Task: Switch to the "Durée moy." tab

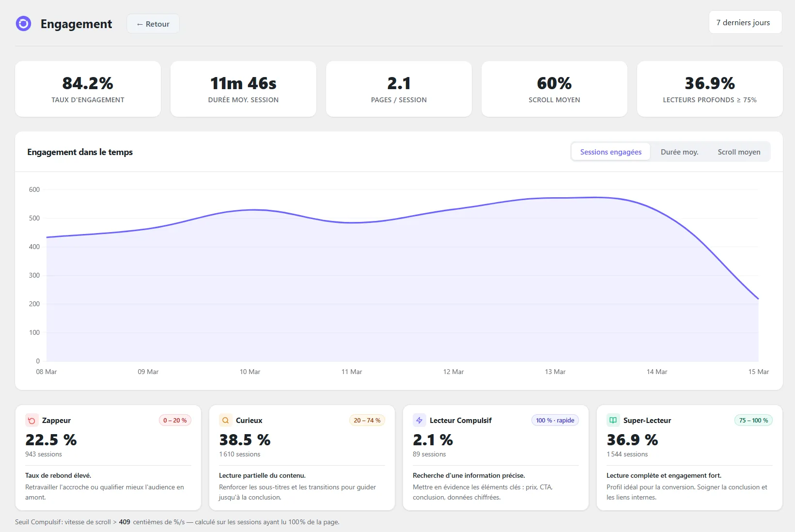Action: pyautogui.click(x=679, y=152)
